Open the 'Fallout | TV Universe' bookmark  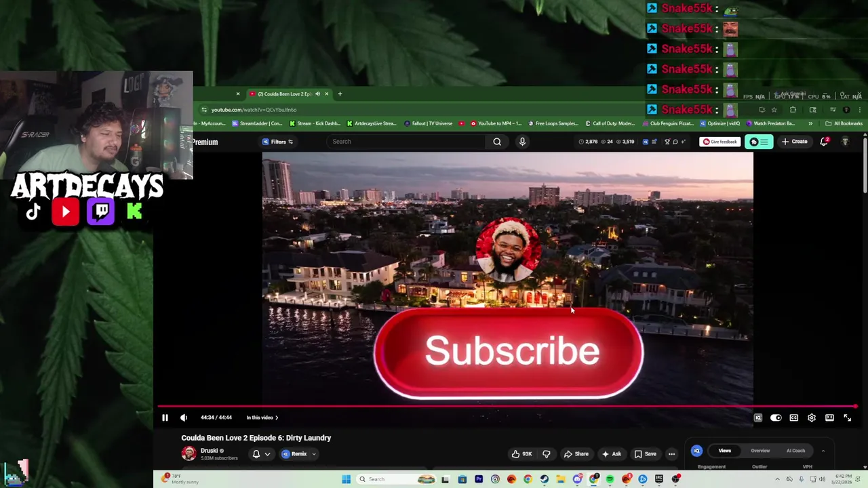[428, 123]
